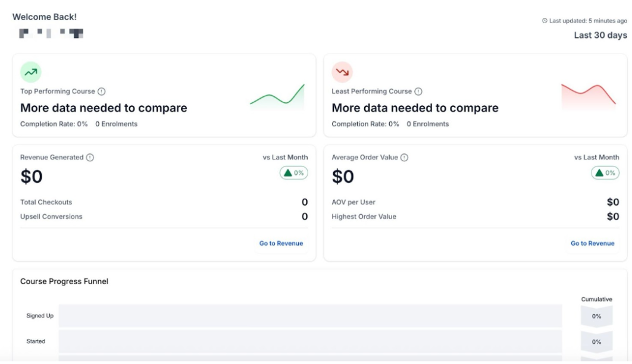Image resolution: width=632 pixels, height=364 pixels.
Task: Click the red sparkline chart thumbnail
Action: pyautogui.click(x=588, y=97)
